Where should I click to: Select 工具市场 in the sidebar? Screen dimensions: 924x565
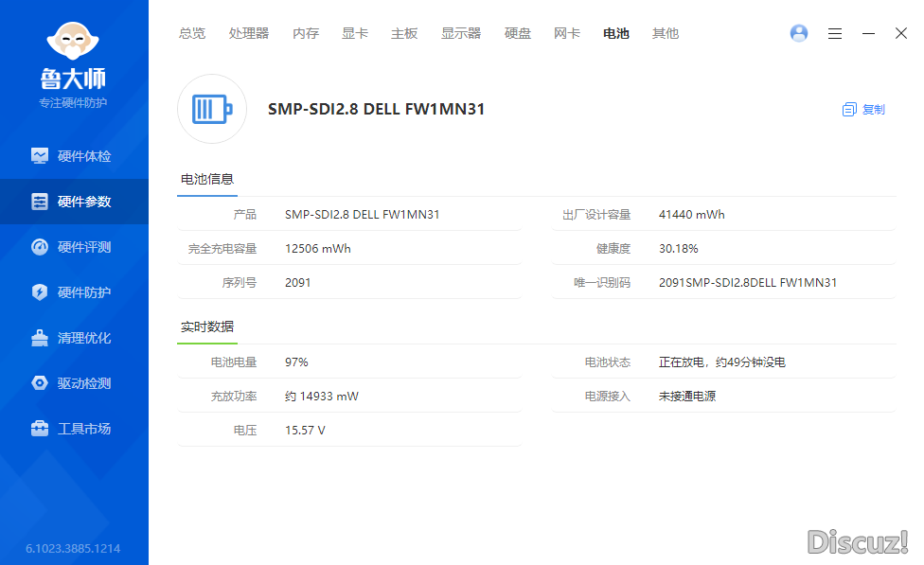pos(84,429)
